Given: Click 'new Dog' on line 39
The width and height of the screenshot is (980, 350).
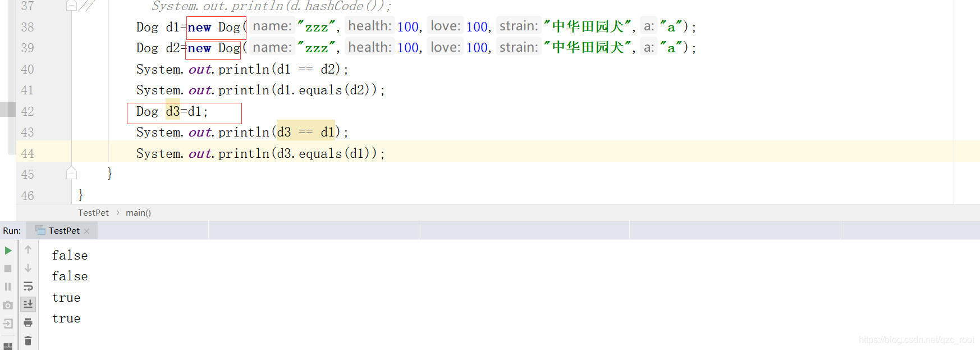Looking at the screenshot, I should click(x=214, y=48).
